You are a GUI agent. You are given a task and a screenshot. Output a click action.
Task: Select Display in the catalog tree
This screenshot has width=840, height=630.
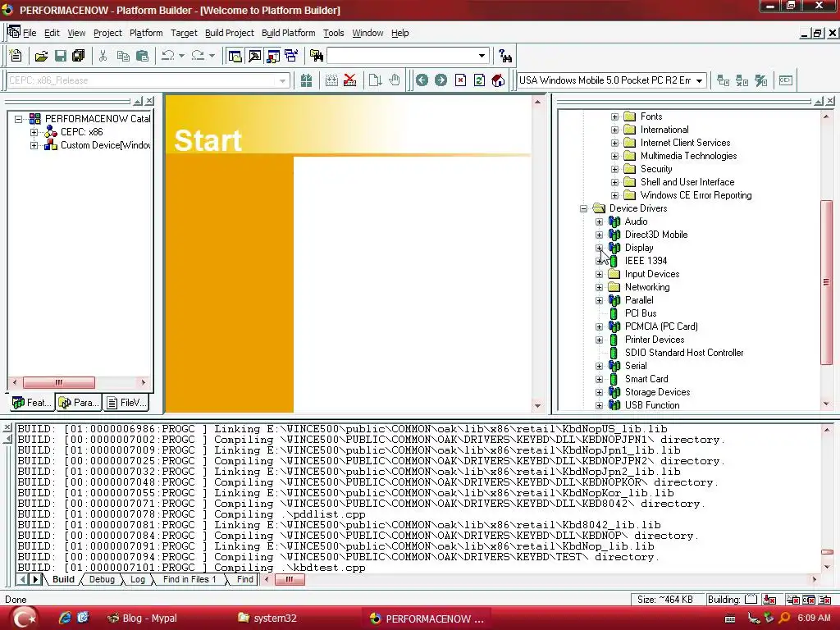click(638, 248)
